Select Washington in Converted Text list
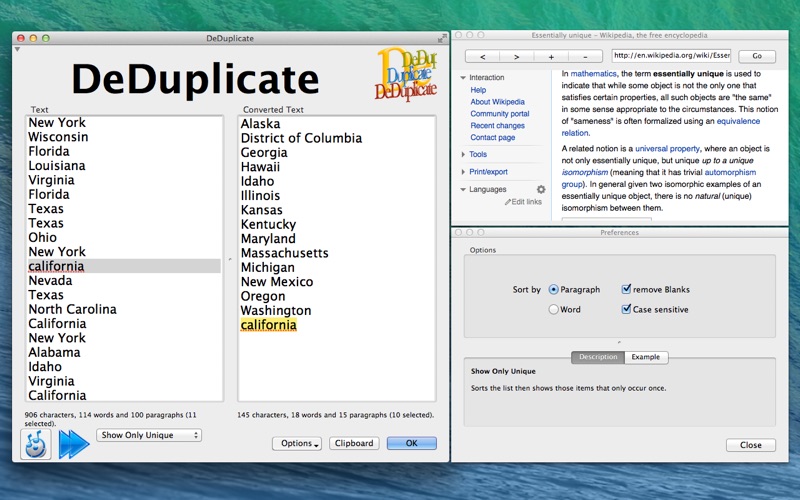Image resolution: width=800 pixels, height=500 pixels. coord(276,310)
